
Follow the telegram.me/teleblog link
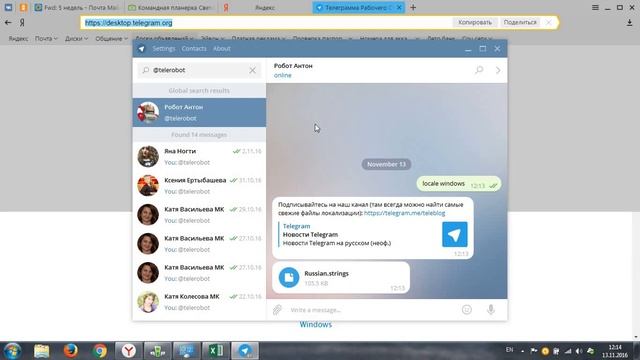click(404, 213)
